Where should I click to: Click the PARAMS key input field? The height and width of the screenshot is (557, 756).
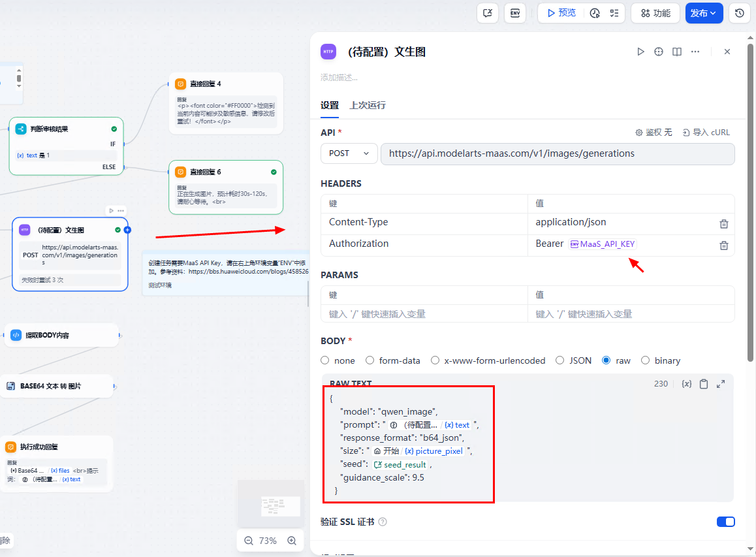click(x=424, y=314)
